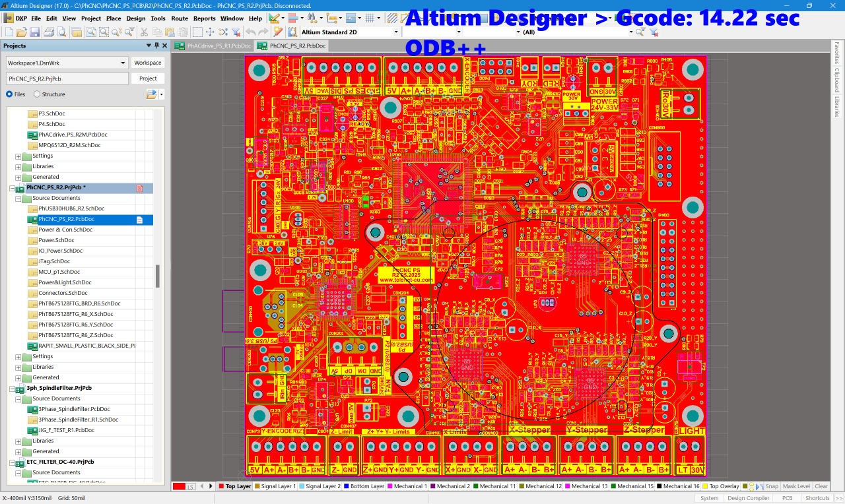Click the PhCNC_PS_R2.PrjPcb project name field
This screenshot has height=504, width=845.
(67, 79)
